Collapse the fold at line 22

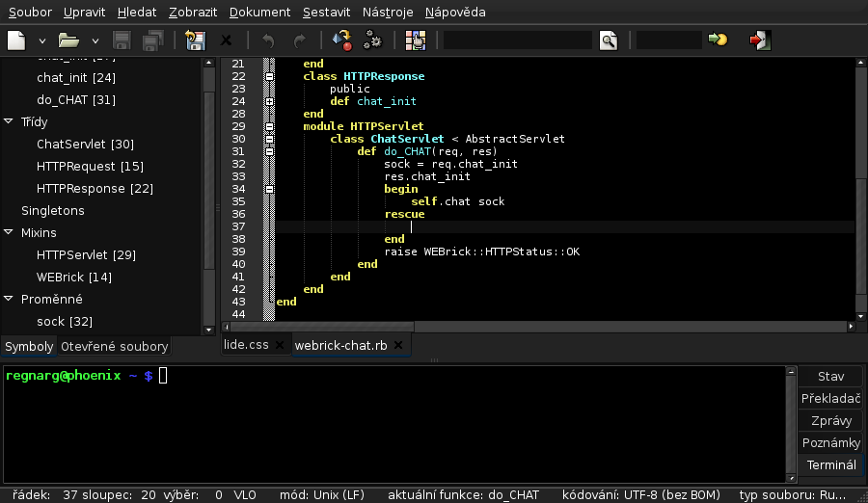[x=269, y=76]
